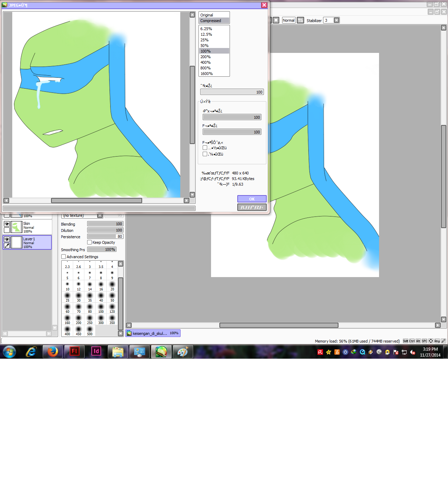Click JPEG preview vertical scrollbar up arrow

(x=192, y=15)
